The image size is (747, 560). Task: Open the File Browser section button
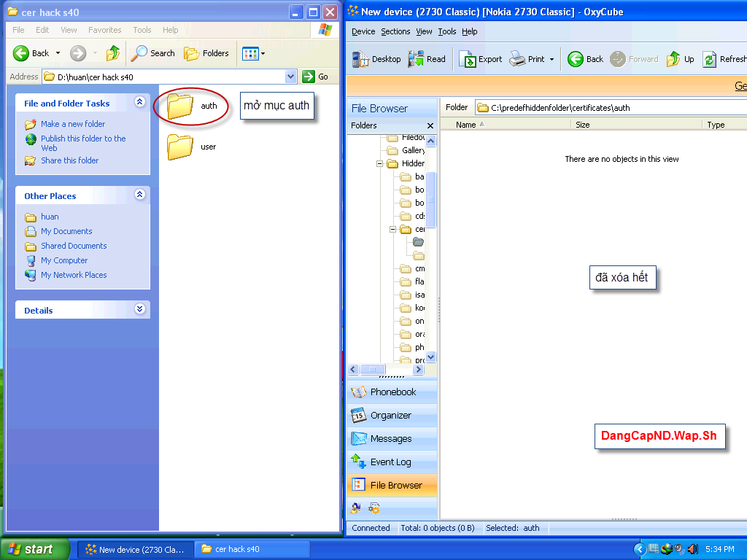pos(392,485)
